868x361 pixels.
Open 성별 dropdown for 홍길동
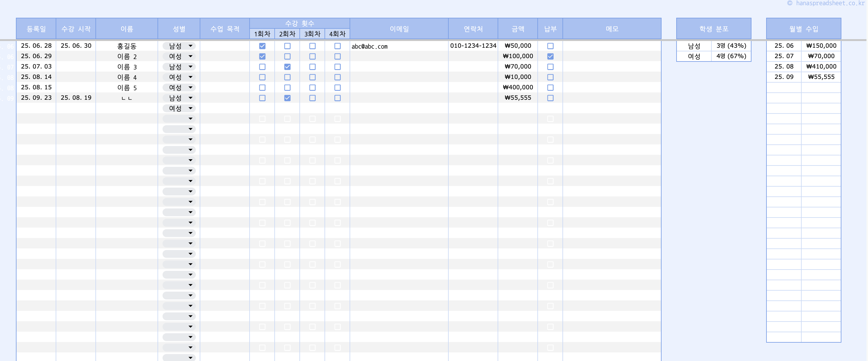190,46
